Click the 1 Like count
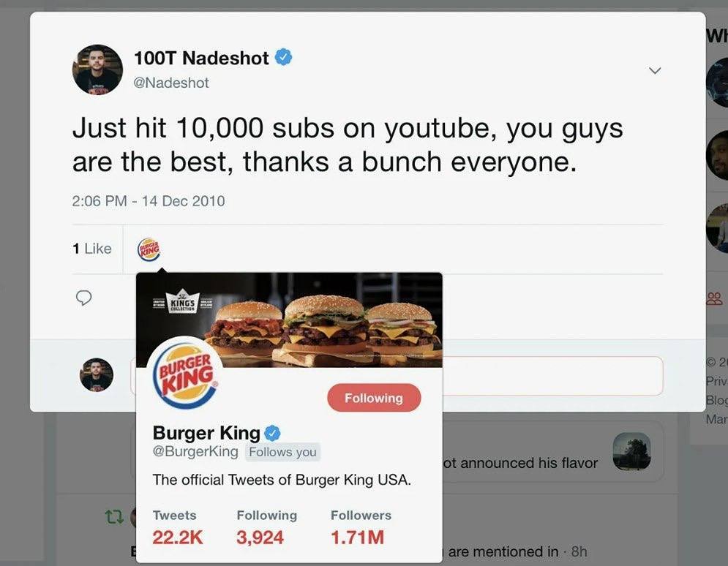The image size is (728, 566). (x=92, y=249)
